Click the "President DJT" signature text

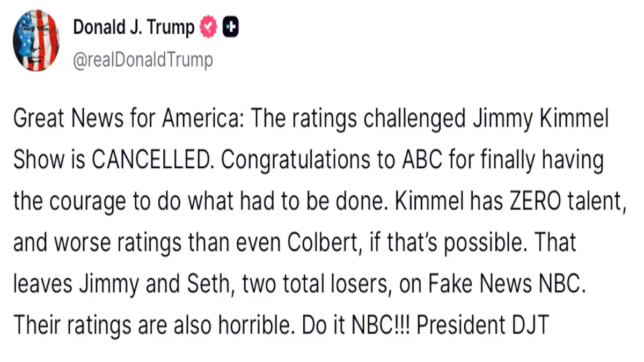click(x=482, y=326)
